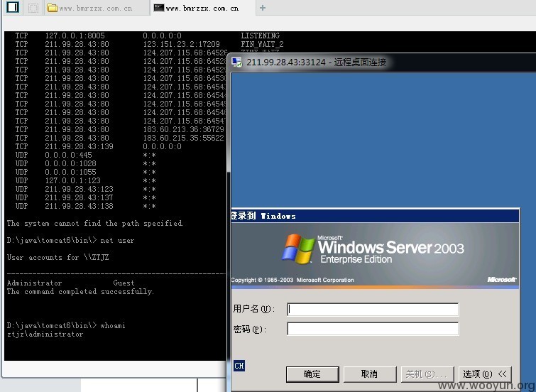Click the 'ztjz\administrator' output line
536x392 pixels.
click(x=45, y=334)
